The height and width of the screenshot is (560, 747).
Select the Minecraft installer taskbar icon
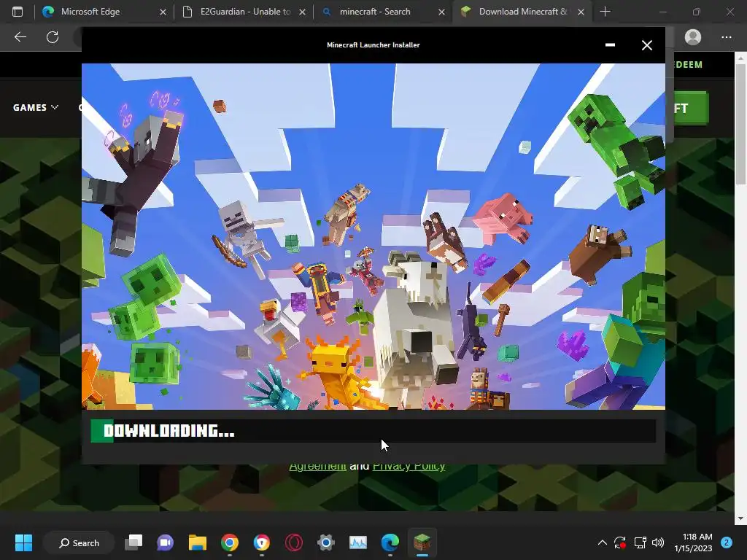[422, 542]
